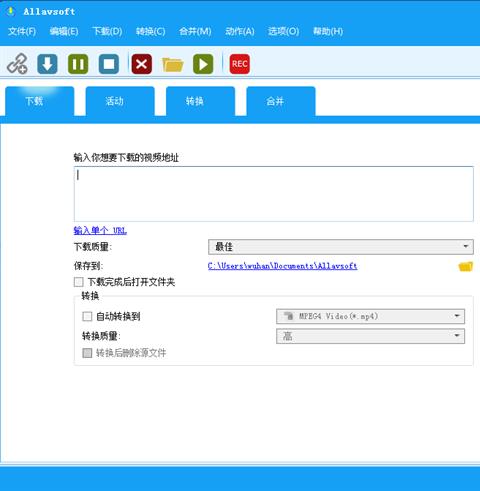The width and height of the screenshot is (480, 491).
Task: Switch to the 活动 tab
Action: pos(120,101)
